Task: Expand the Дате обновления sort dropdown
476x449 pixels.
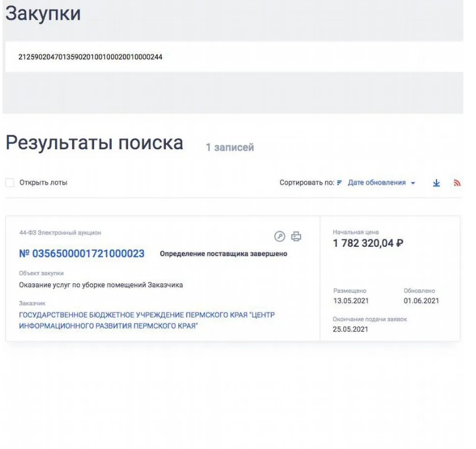Action: pos(381,183)
